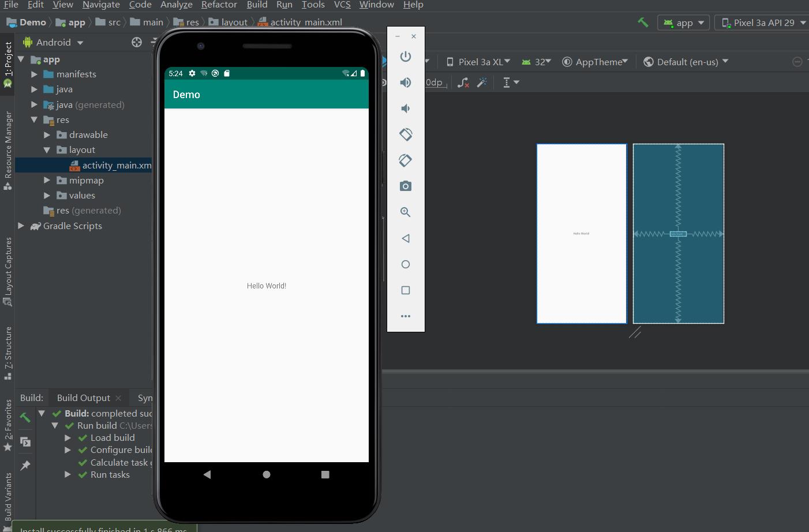Open emulator extended controls (three dots)

coord(406,316)
